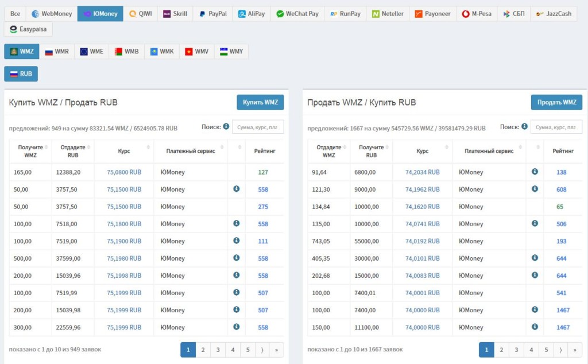Select the M-Pesa tab
This screenshot has height=364, width=588.
coord(477,14)
